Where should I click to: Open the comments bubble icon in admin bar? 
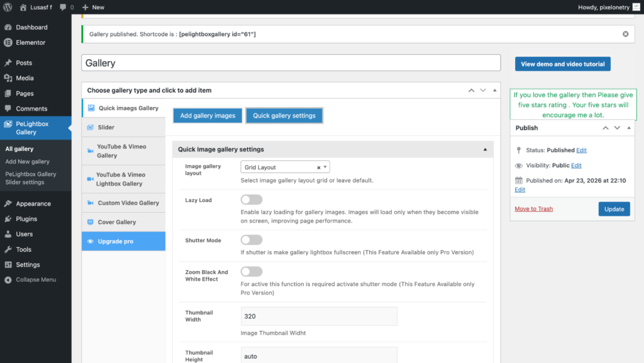(x=64, y=7)
